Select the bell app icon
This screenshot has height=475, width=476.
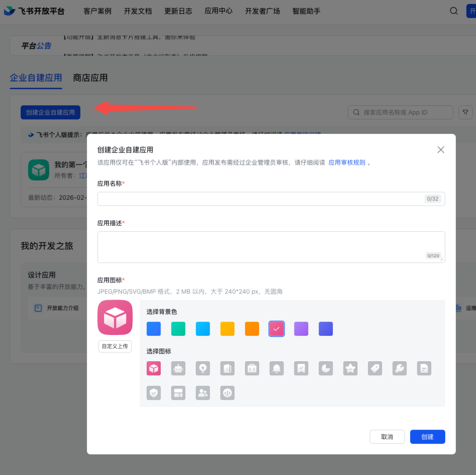[276, 368]
